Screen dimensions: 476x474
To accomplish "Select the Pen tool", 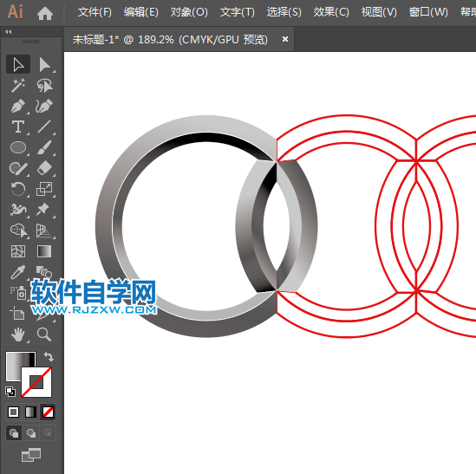I will point(18,106).
